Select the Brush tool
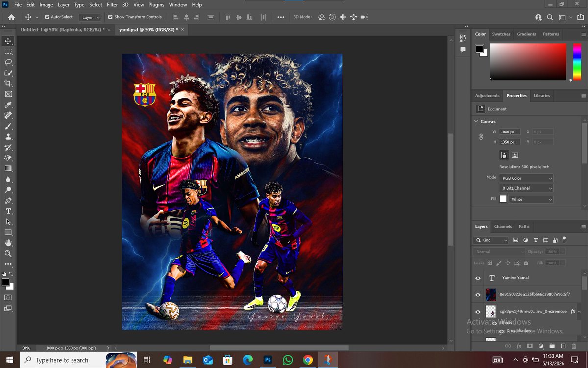This screenshot has width=588, height=368. [8, 126]
